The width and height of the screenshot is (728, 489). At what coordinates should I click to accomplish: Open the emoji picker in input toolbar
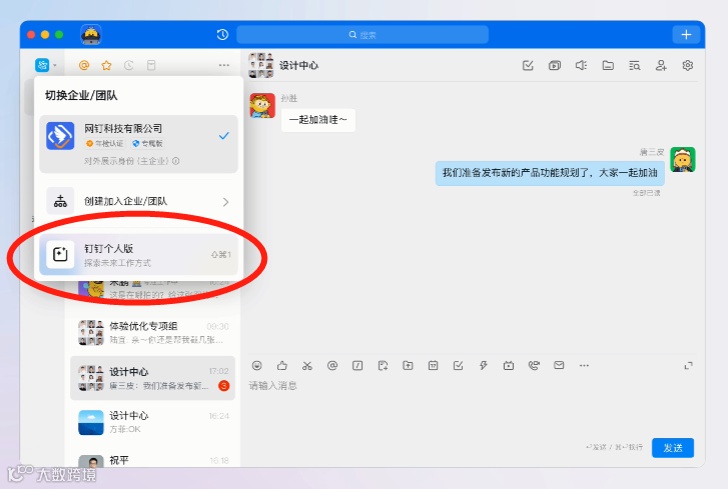coord(257,365)
